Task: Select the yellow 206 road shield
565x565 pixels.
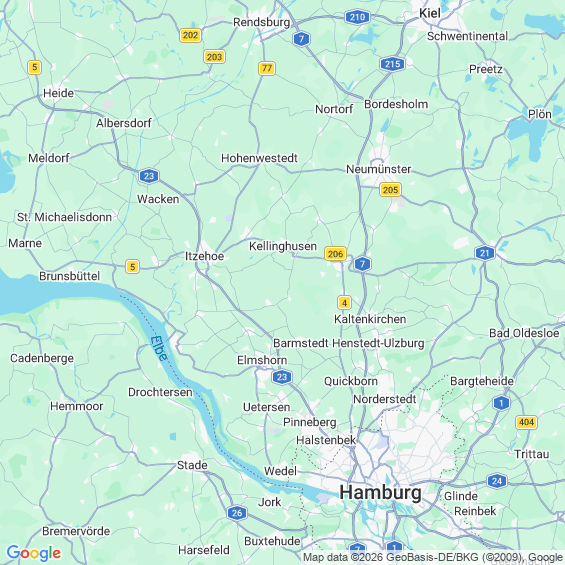Action: pos(335,254)
